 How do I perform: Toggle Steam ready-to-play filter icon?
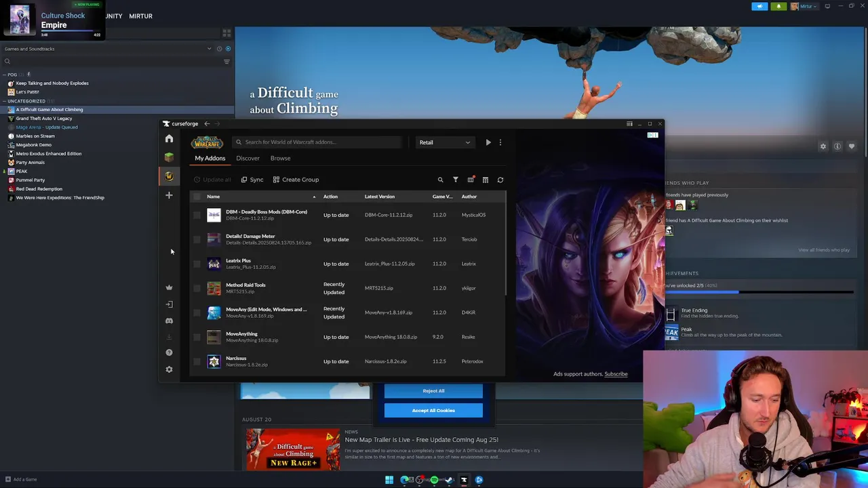(x=228, y=49)
